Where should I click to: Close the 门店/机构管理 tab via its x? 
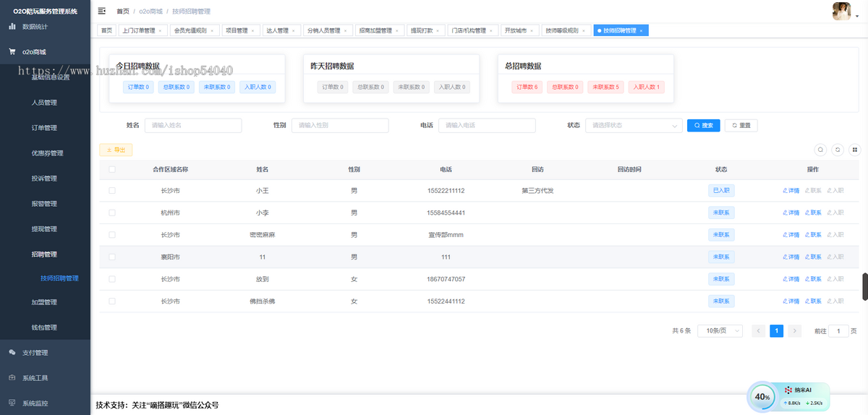click(492, 31)
